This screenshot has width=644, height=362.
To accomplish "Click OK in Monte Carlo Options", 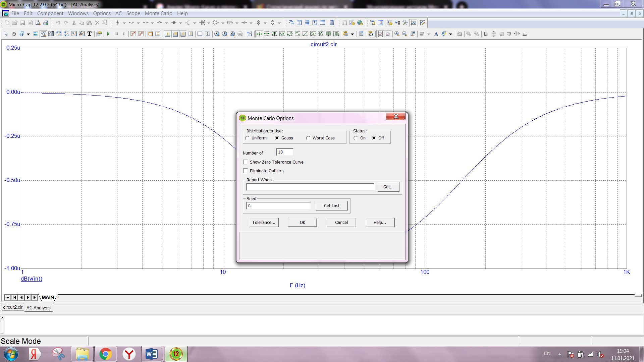I will (x=303, y=223).
